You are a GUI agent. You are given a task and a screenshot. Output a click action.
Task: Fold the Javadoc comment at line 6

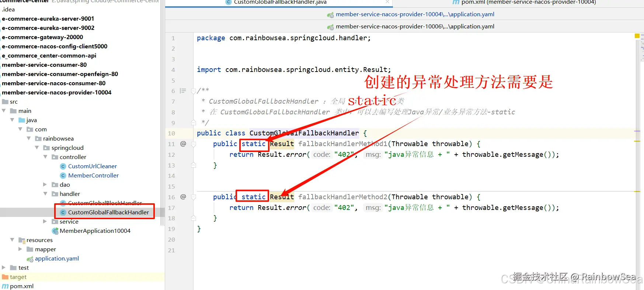(194, 91)
